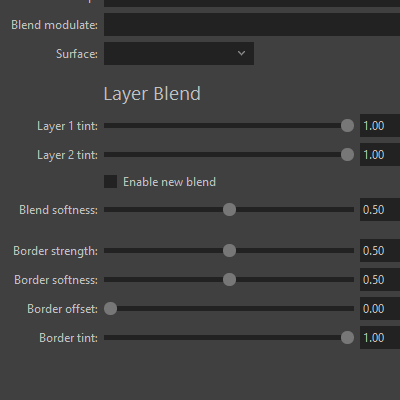This screenshot has width=400, height=400.
Task: Click the Blend modulate label
Action: click(x=54, y=25)
